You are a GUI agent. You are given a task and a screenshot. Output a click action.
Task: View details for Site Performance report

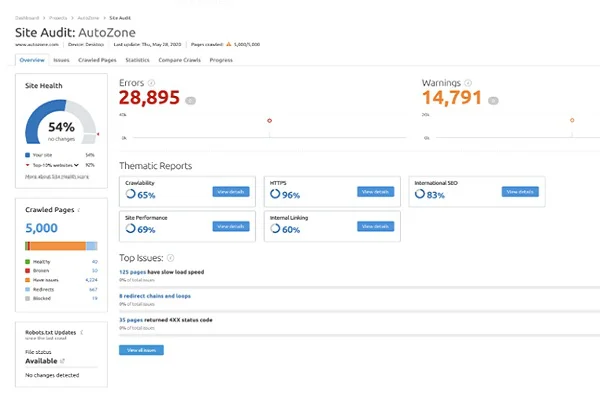[x=231, y=226]
